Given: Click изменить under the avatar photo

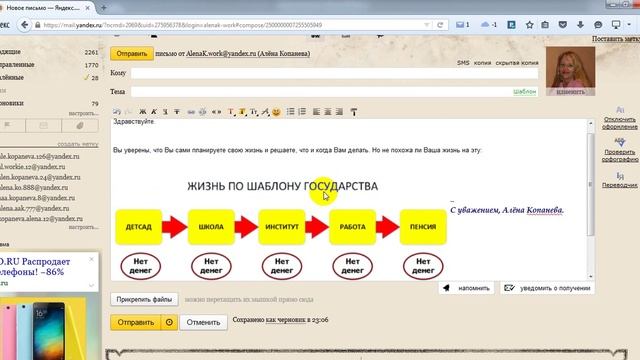Looking at the screenshot, I should (571, 92).
